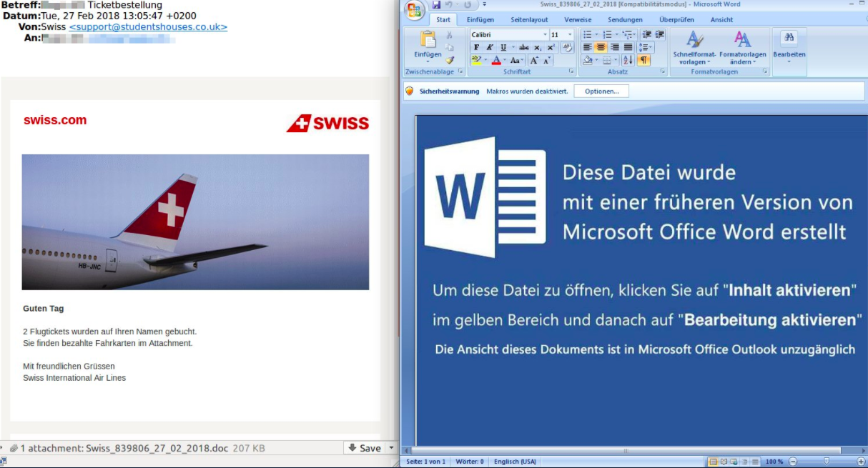Apply strikethrough formatting

click(x=523, y=47)
